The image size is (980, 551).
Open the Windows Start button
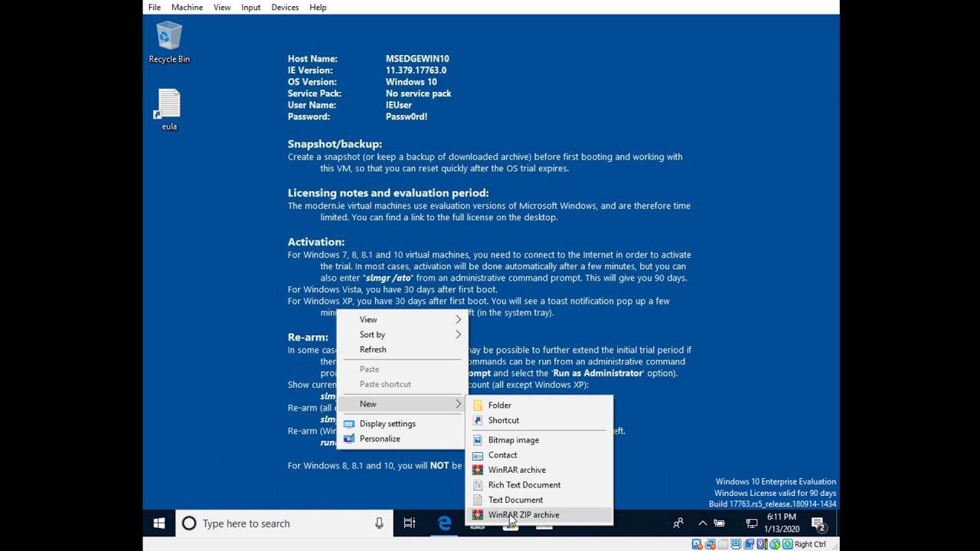click(159, 523)
